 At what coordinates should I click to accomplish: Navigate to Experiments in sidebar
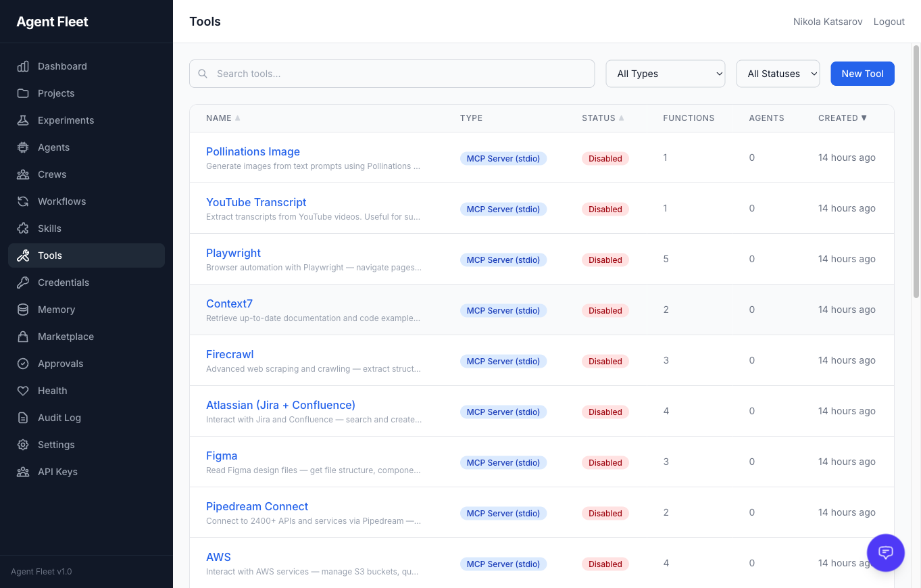(x=86, y=120)
